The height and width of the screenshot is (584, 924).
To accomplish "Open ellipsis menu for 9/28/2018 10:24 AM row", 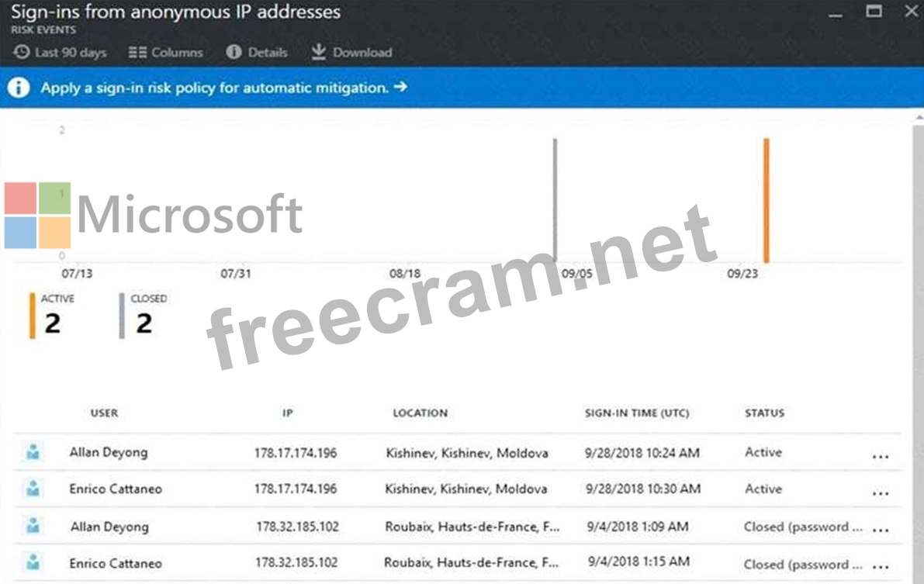I will 881,457.
